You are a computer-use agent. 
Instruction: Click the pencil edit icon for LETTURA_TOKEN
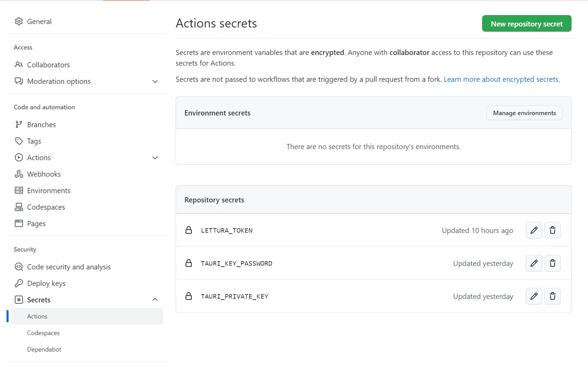[x=534, y=230]
